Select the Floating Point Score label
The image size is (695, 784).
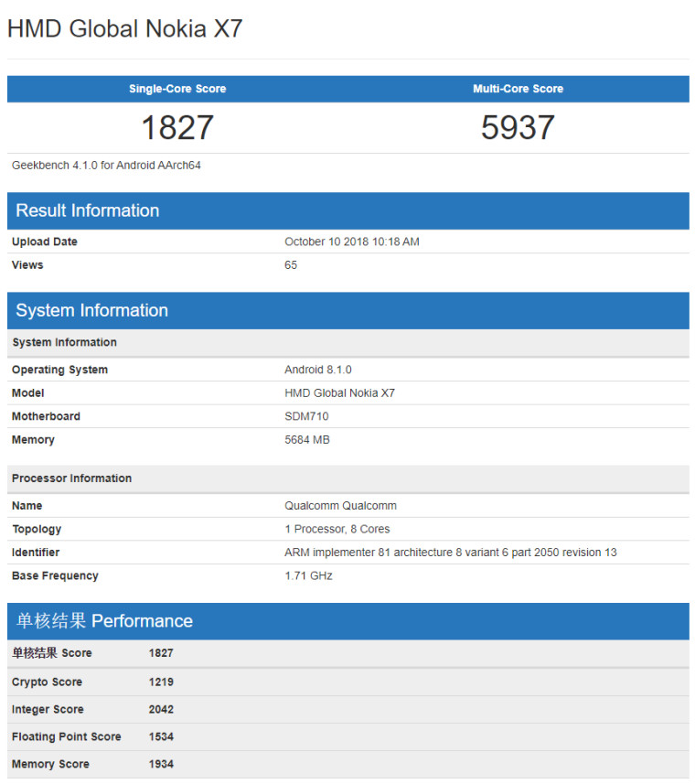[67, 737]
